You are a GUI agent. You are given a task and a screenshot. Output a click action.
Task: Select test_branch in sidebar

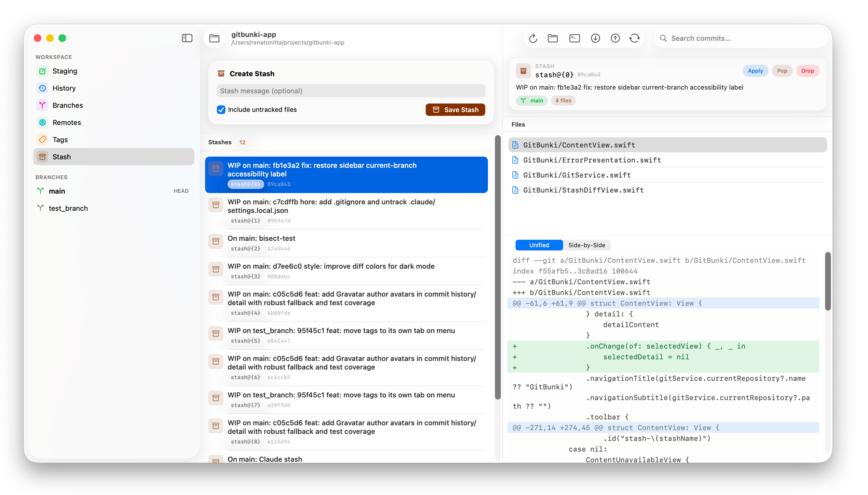[x=114, y=208]
